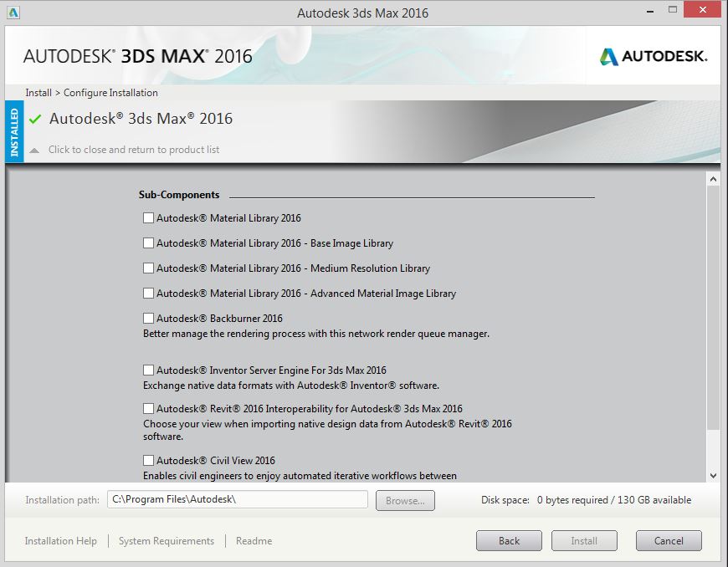Enable Revit 2016 Interoperability checkbox
Image resolution: width=728 pixels, height=567 pixels.
(x=148, y=409)
